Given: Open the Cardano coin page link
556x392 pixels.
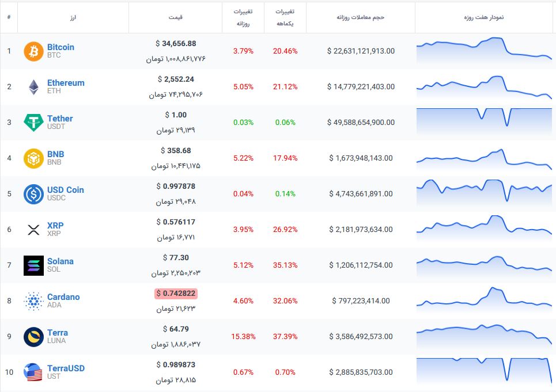Looking at the screenshot, I should 63,297.
